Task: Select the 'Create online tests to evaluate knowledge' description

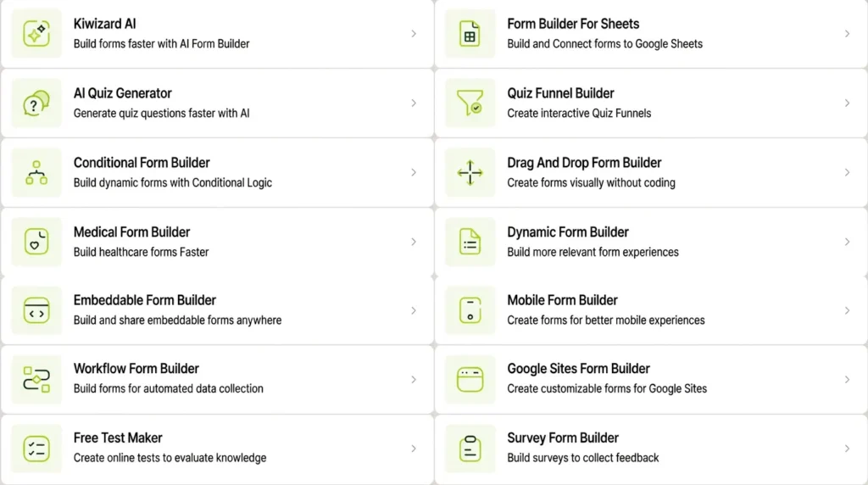Action: (170, 458)
